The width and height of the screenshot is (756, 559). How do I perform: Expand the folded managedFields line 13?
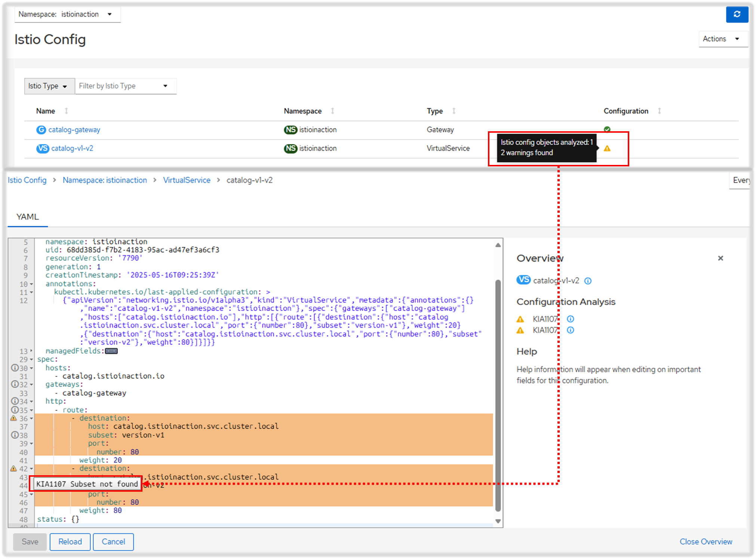pyautogui.click(x=31, y=351)
